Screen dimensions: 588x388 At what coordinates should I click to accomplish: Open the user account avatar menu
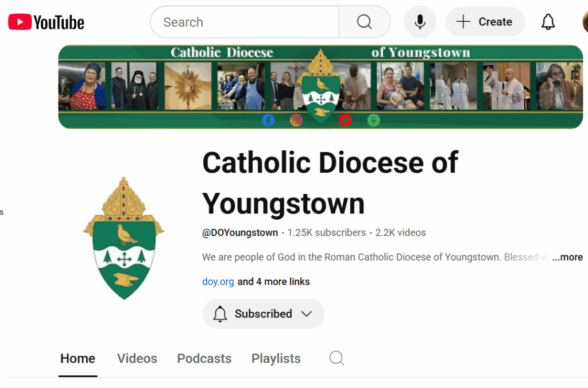[584, 22]
